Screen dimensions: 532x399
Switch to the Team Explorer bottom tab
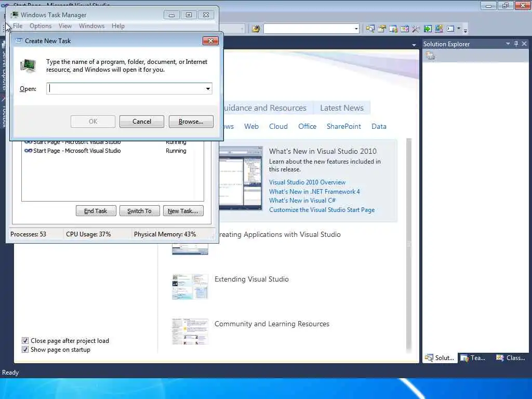pos(473,357)
